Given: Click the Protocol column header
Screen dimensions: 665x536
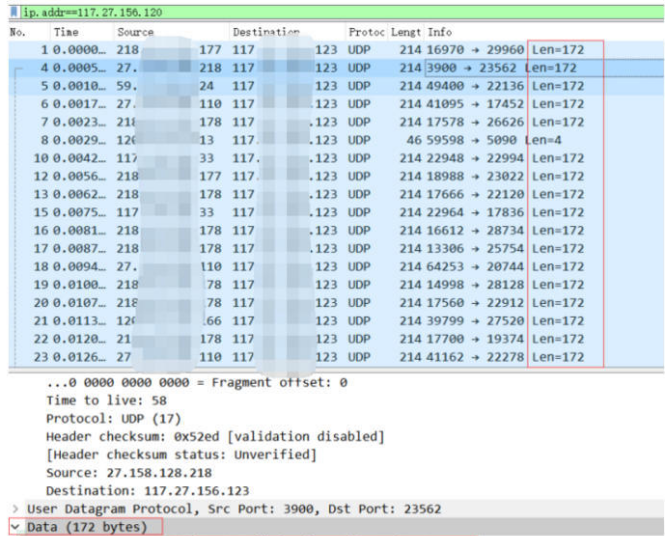Looking at the screenshot, I should [x=366, y=32].
